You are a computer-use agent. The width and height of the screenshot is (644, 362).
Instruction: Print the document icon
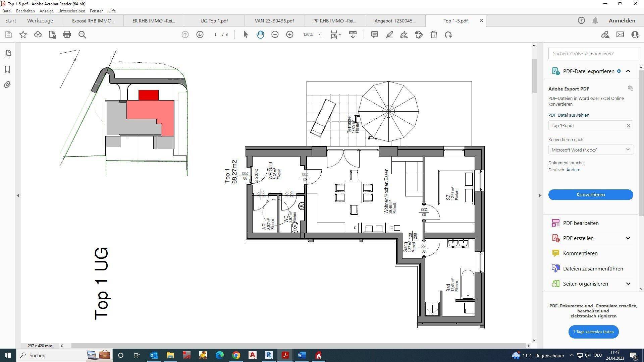(x=67, y=35)
